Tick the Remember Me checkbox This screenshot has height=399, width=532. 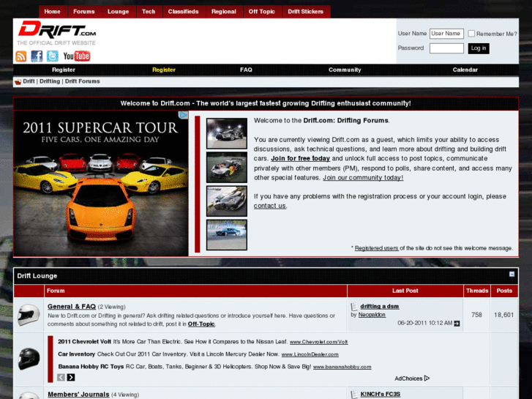coord(471,33)
